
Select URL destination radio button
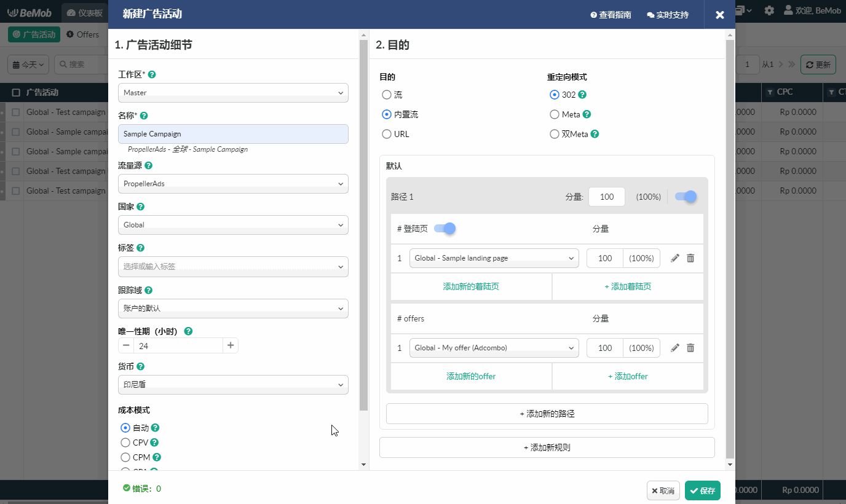coord(387,134)
